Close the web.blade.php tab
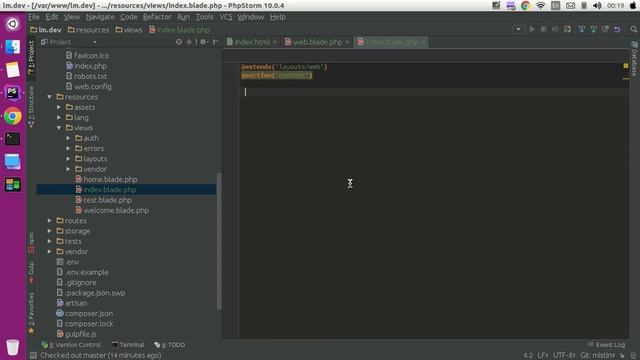 coord(347,42)
